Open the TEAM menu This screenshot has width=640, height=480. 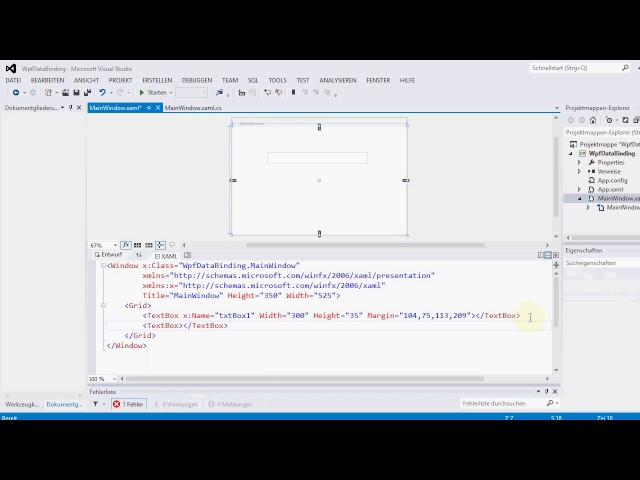pyautogui.click(x=230, y=80)
